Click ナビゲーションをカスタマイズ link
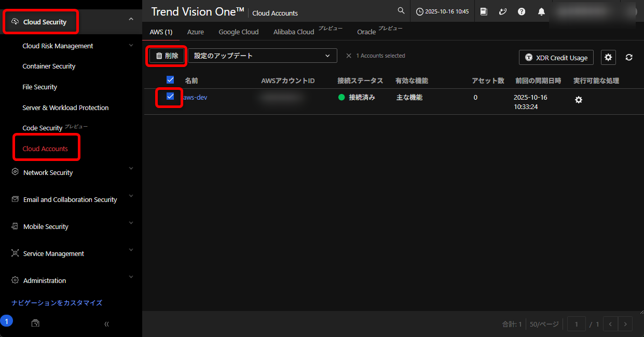The image size is (644, 337). 57,303
